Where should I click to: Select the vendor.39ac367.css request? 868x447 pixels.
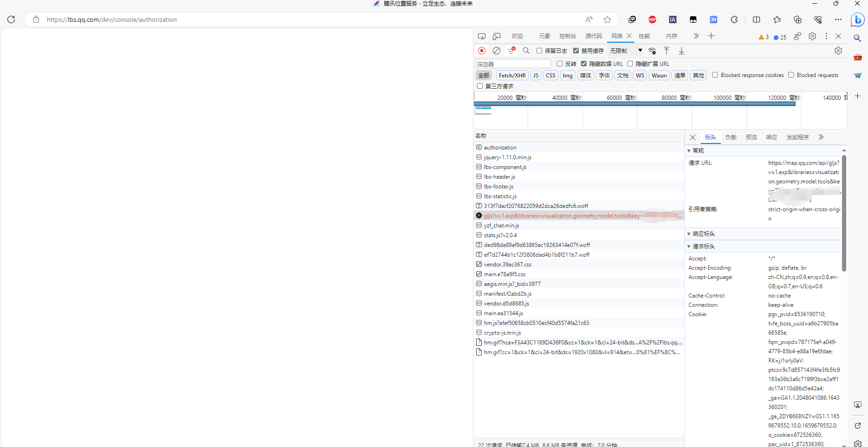(x=579, y=265)
